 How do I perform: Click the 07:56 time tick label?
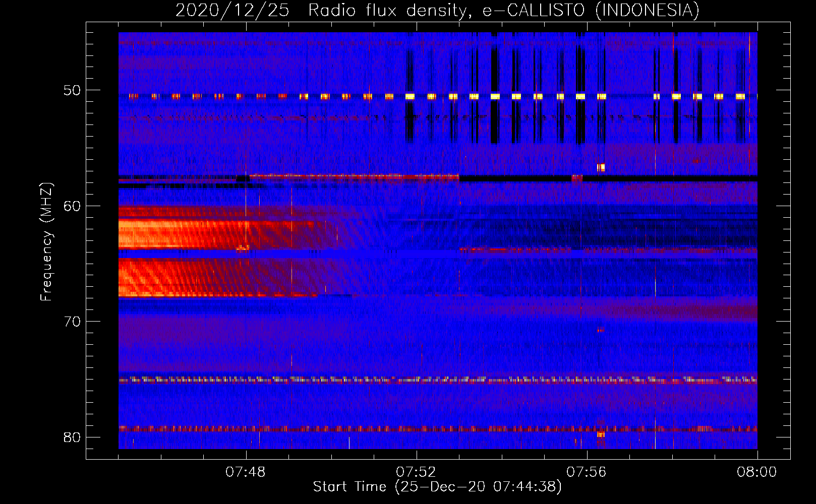click(x=587, y=472)
